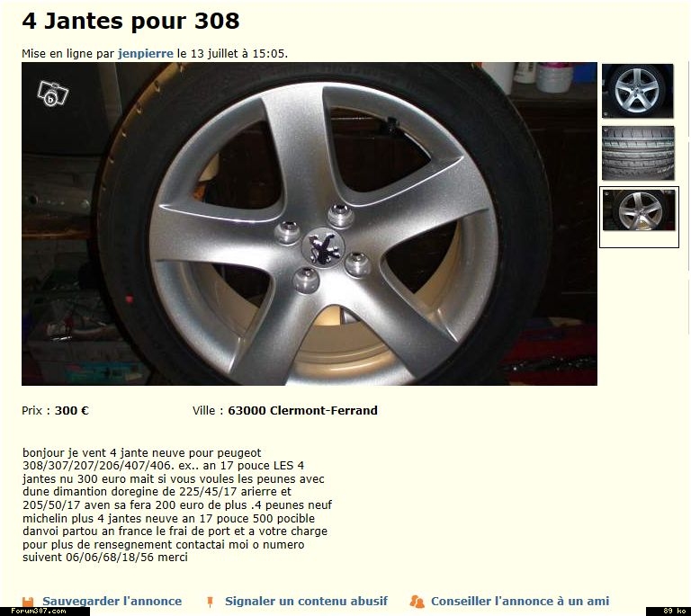Click the main wheel photo

(x=310, y=224)
